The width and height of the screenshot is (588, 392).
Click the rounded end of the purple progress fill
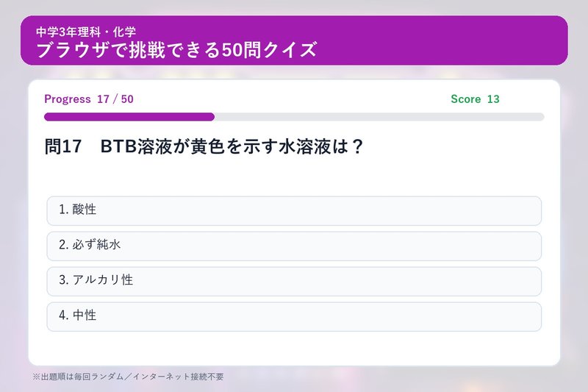click(211, 117)
